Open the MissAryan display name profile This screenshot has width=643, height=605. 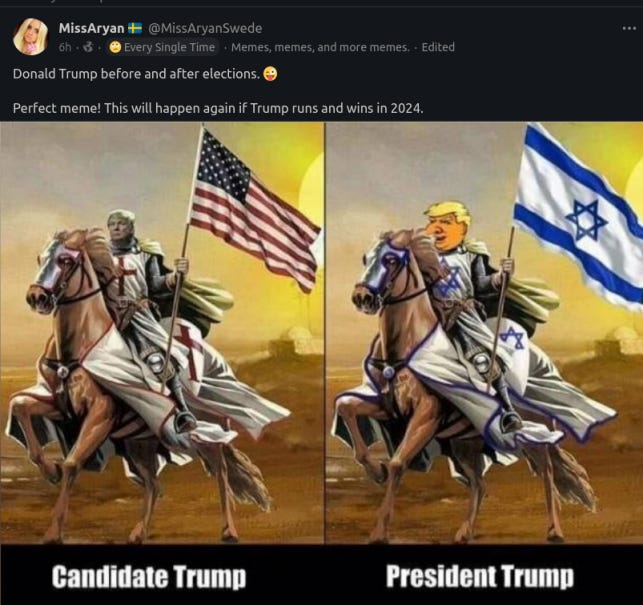(x=91, y=28)
